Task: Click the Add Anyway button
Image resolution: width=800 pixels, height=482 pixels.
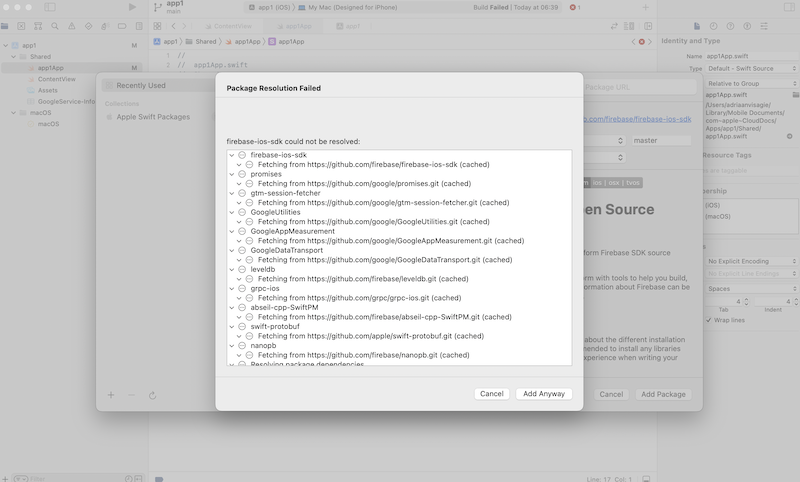Action: tap(544, 394)
